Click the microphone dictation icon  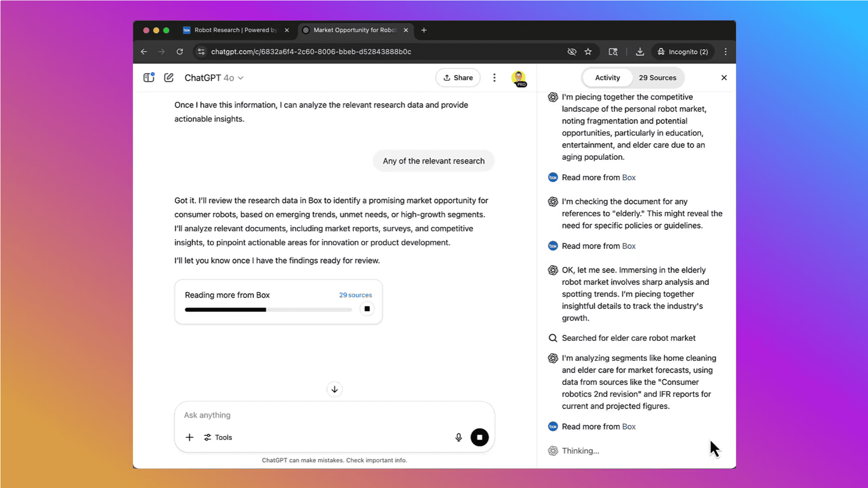click(458, 437)
